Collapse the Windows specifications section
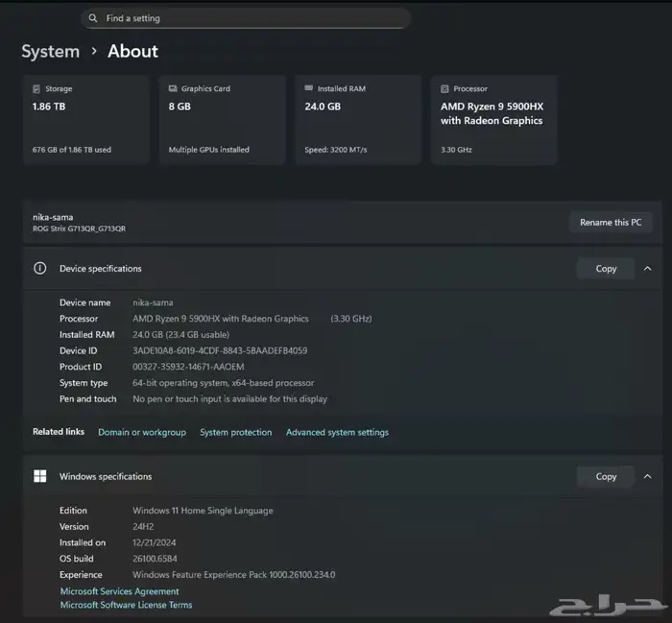 [x=647, y=476]
